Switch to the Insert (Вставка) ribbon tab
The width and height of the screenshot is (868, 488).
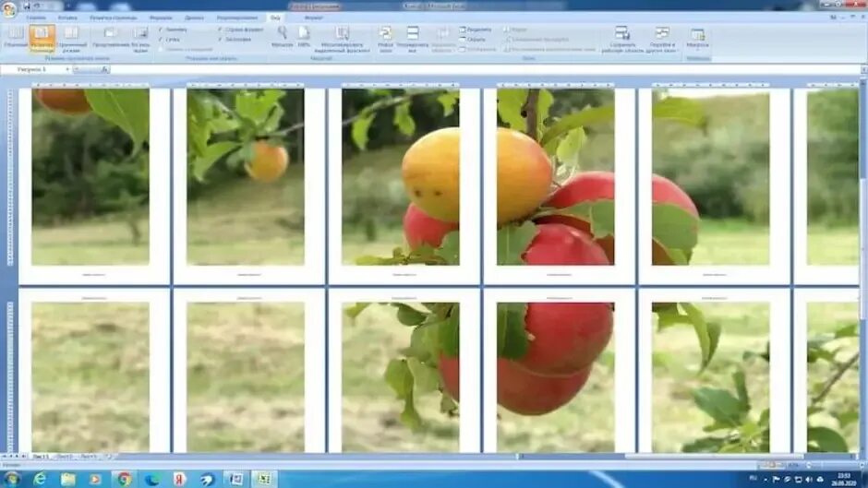(x=67, y=18)
